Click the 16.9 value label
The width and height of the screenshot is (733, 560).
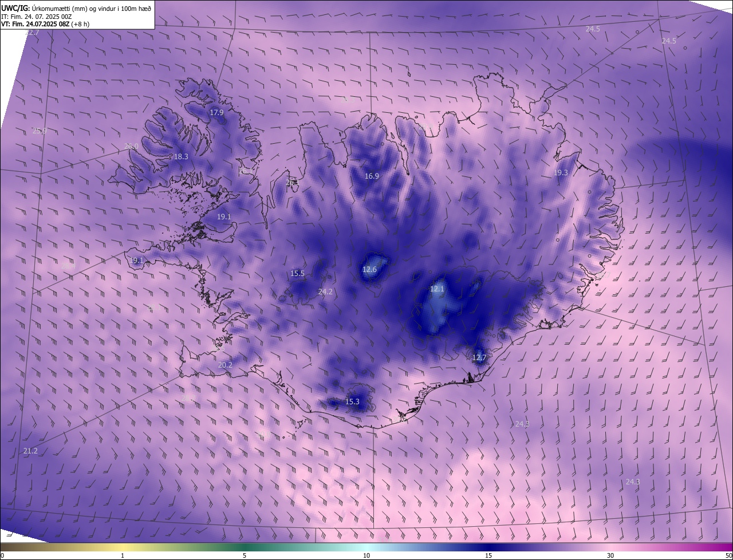point(372,176)
